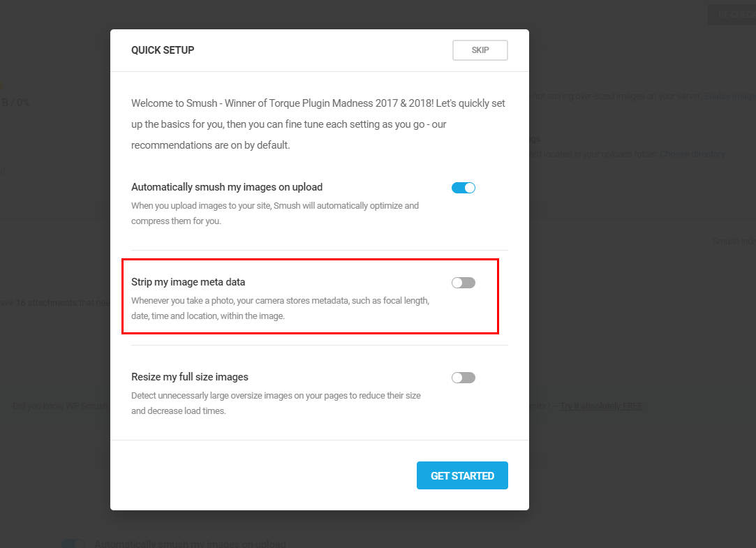Viewport: 756px width, 548px height.
Task: Click 'Automatically smush my images on upload' dialog heading
Action: pos(226,187)
